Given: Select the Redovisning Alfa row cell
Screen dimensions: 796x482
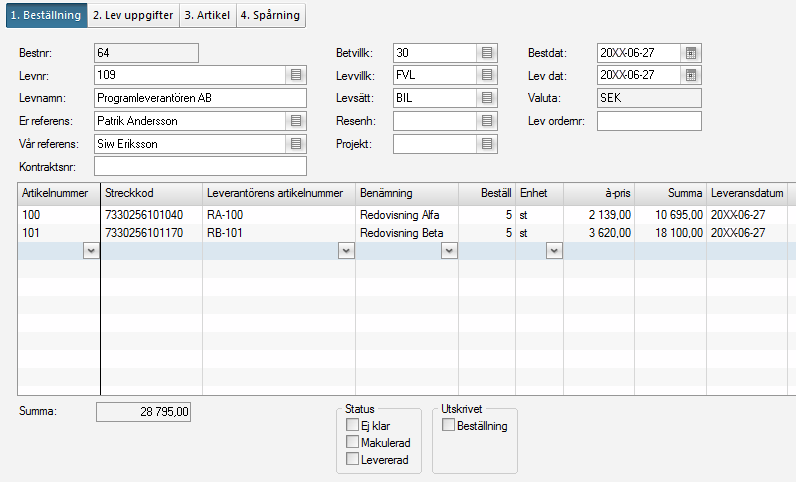Looking at the screenshot, I should click(405, 215).
